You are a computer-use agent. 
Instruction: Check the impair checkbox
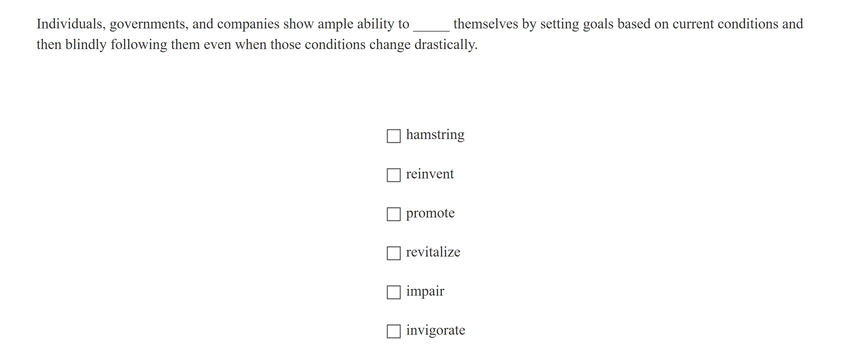tap(393, 292)
